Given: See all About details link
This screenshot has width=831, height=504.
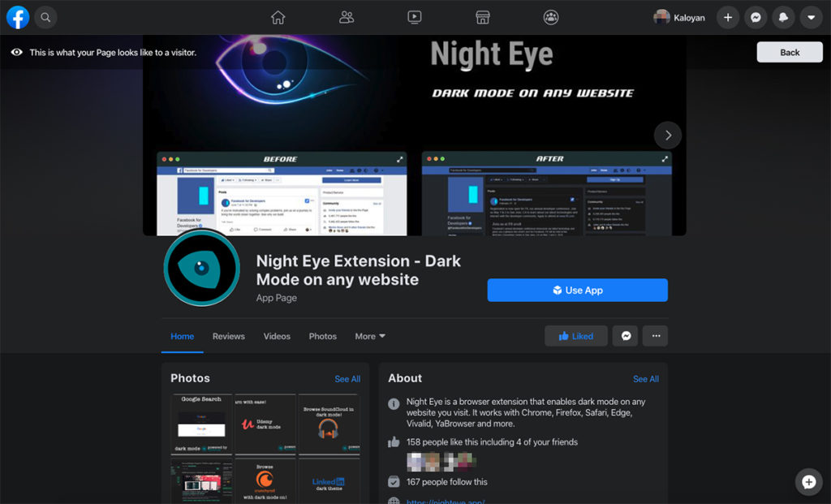Looking at the screenshot, I should pyautogui.click(x=646, y=379).
